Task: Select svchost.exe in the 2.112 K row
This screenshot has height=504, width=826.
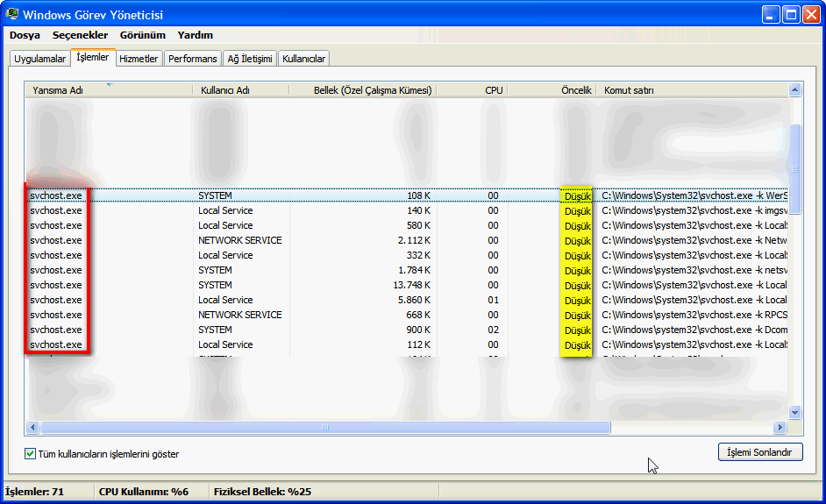Action: point(56,240)
